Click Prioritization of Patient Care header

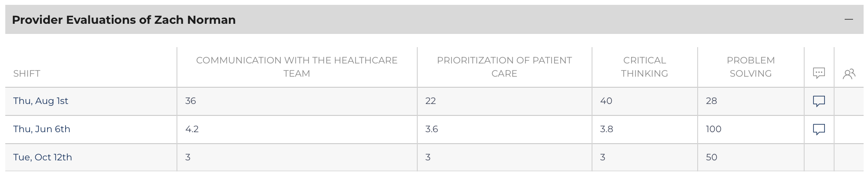pos(504,67)
